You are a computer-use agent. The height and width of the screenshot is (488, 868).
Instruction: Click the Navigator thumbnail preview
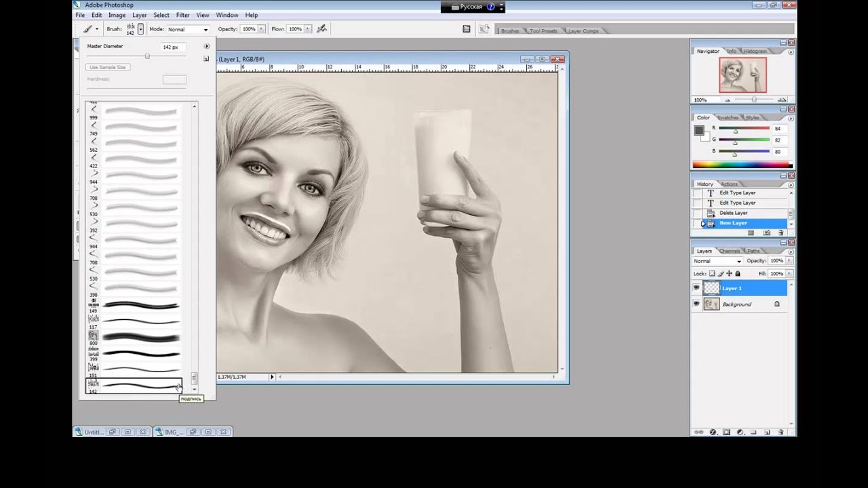tap(743, 75)
